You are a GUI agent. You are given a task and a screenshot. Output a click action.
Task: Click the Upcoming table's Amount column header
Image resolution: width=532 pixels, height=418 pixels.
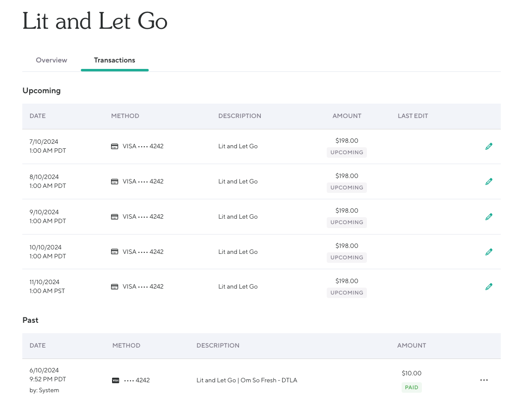(x=347, y=116)
